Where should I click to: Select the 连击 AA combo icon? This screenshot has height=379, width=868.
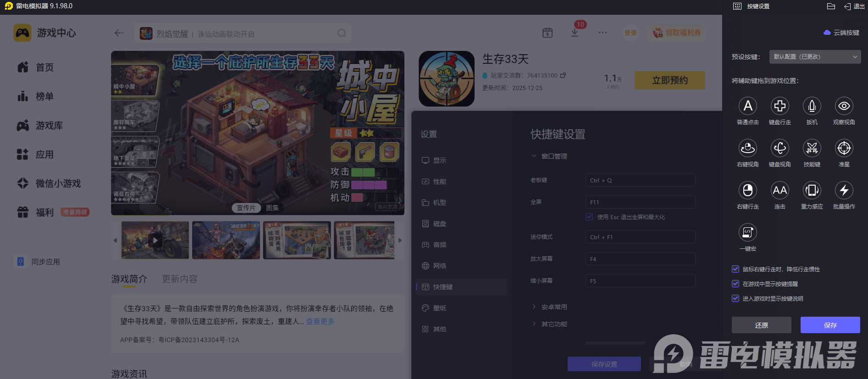780,190
